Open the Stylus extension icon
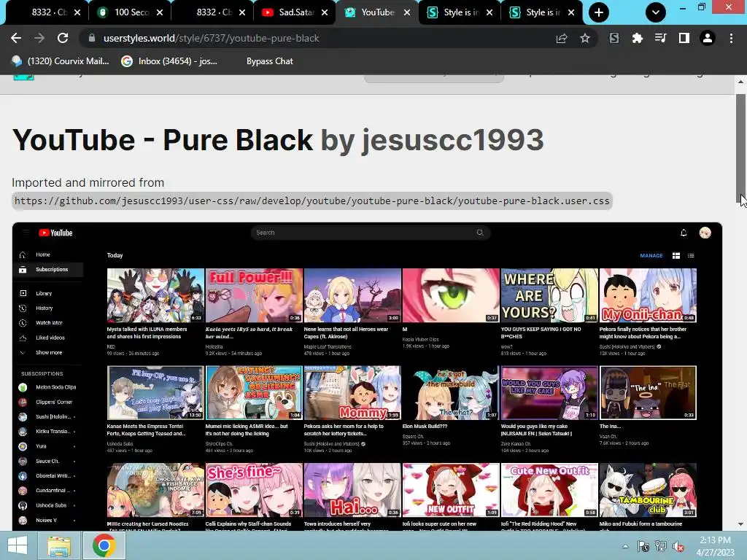Viewport: 747px width, 560px height. pos(614,38)
